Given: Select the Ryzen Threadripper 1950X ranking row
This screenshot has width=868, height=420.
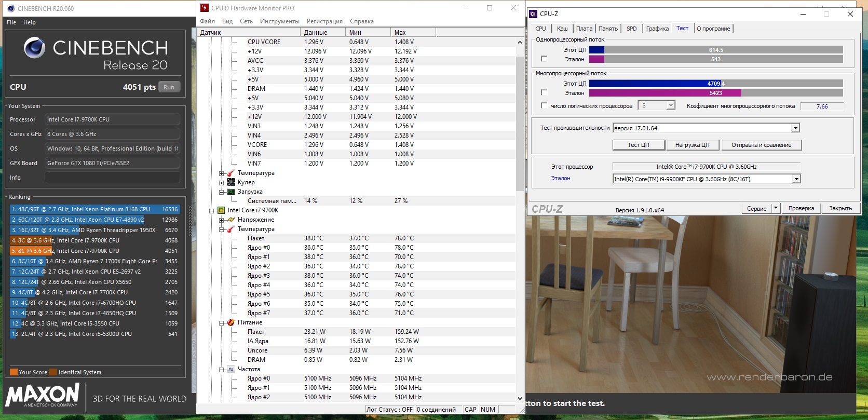Looking at the screenshot, I should tap(95, 230).
